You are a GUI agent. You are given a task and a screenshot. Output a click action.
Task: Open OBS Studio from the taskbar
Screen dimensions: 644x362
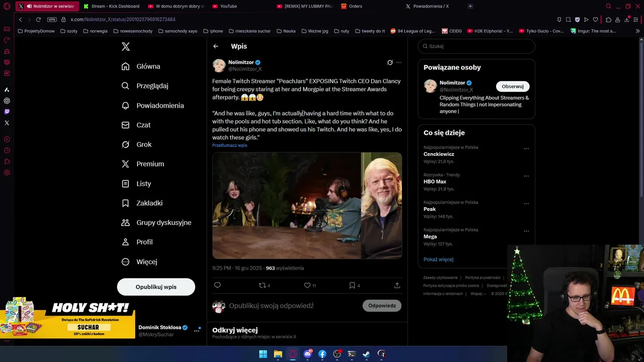click(337, 354)
